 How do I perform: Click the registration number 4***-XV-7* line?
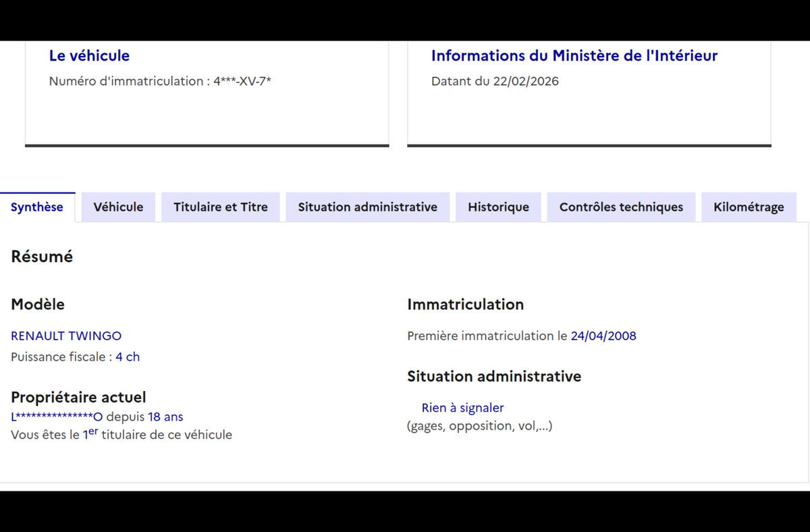coord(160,82)
